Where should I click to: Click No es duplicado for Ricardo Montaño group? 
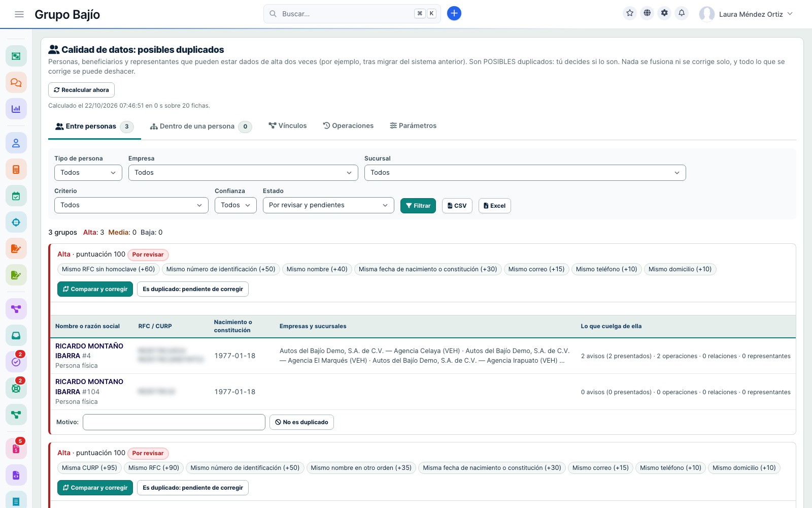point(301,422)
